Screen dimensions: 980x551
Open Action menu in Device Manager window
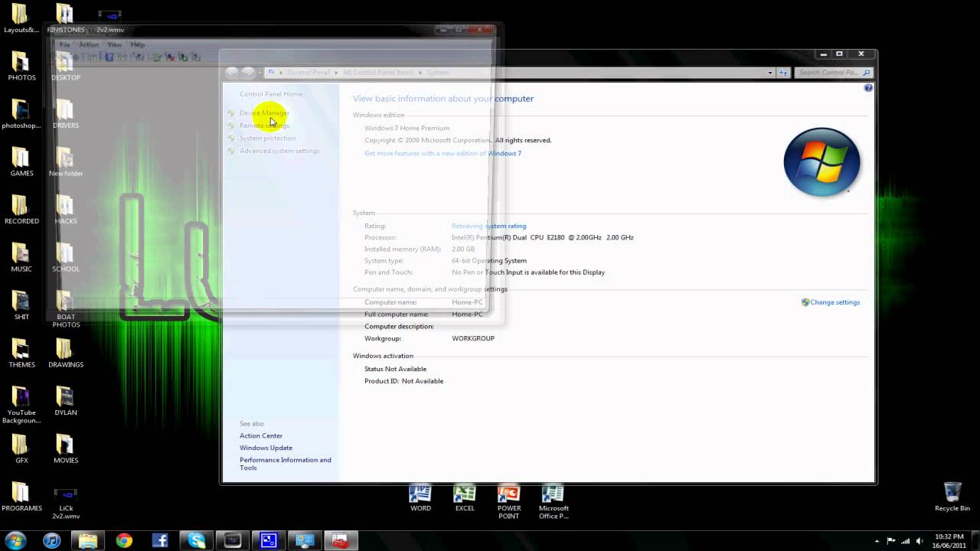point(89,44)
